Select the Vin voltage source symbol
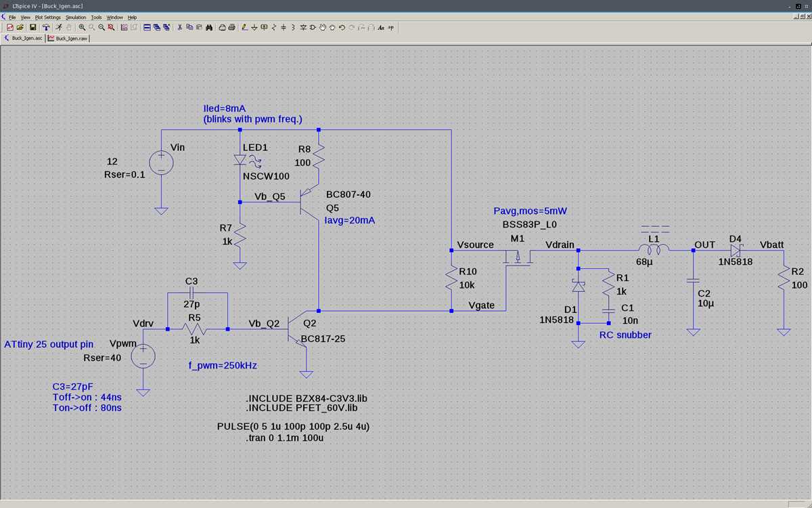 click(161, 163)
